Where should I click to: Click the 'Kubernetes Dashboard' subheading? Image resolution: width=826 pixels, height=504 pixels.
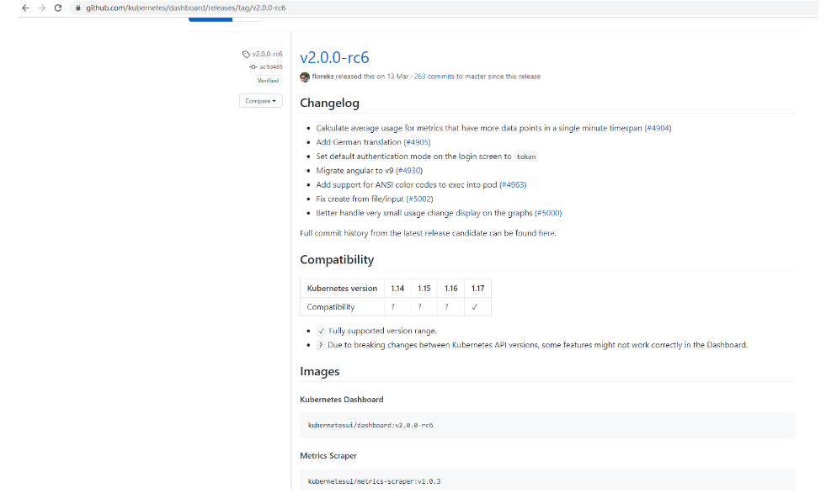342,400
